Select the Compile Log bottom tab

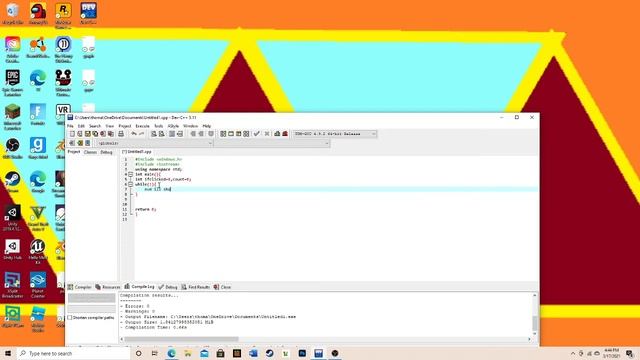click(x=140, y=287)
